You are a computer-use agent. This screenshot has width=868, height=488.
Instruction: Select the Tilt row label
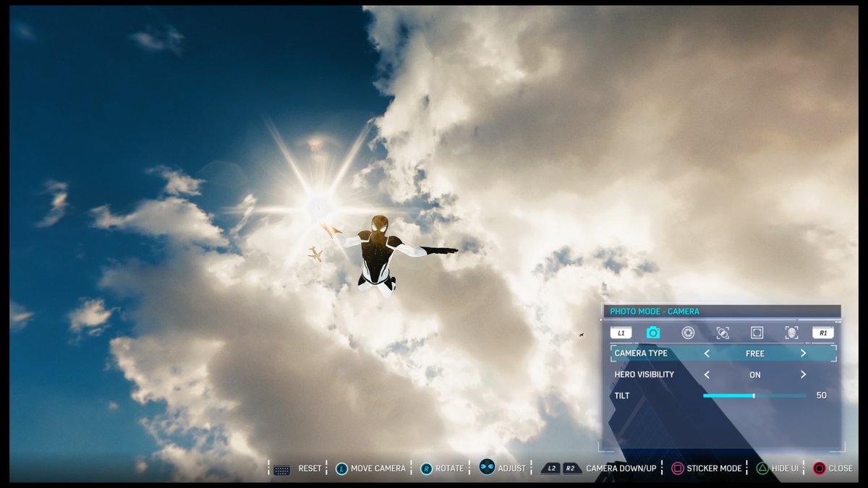(622, 395)
